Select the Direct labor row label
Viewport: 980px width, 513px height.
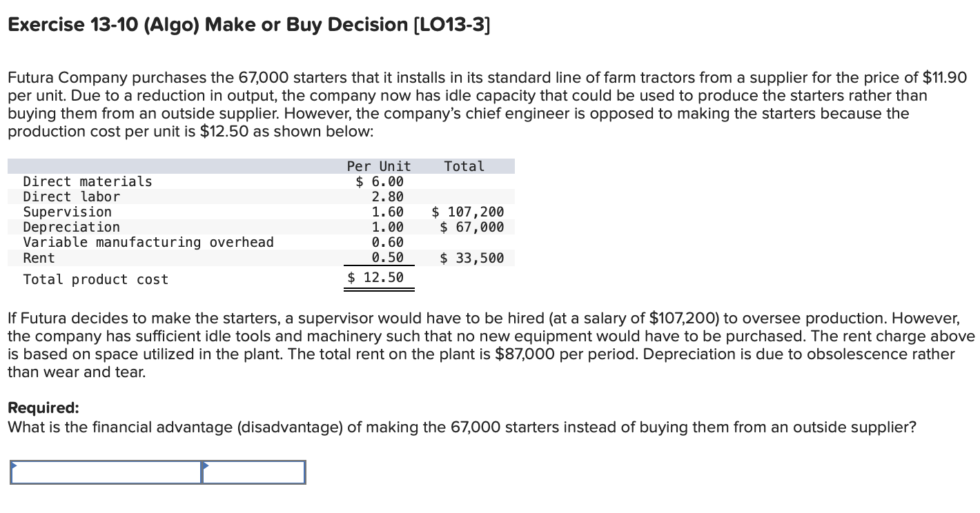click(x=72, y=197)
